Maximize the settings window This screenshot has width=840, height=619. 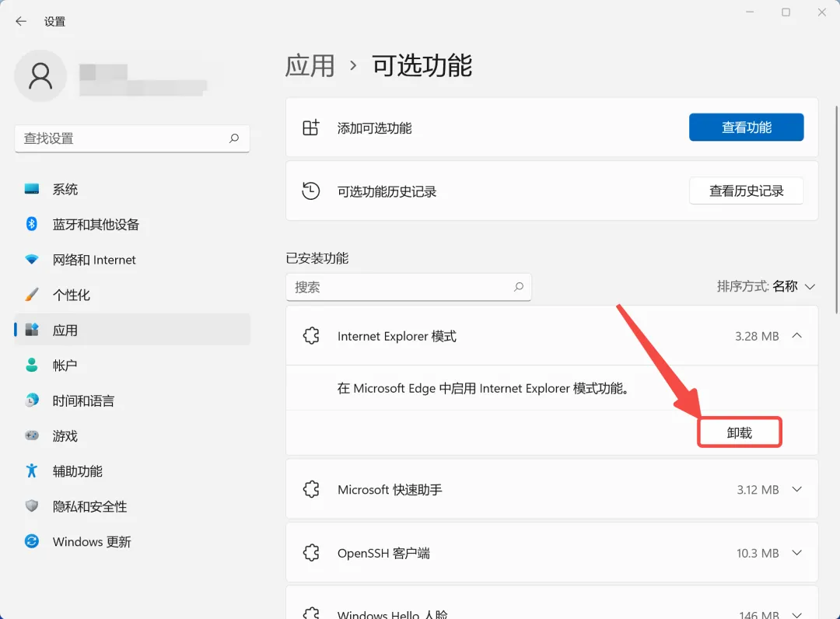[x=786, y=12]
